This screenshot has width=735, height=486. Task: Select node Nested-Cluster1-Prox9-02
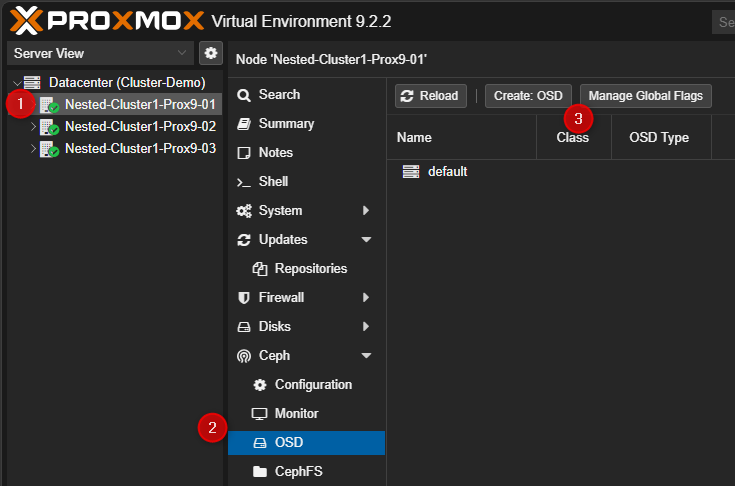click(140, 126)
